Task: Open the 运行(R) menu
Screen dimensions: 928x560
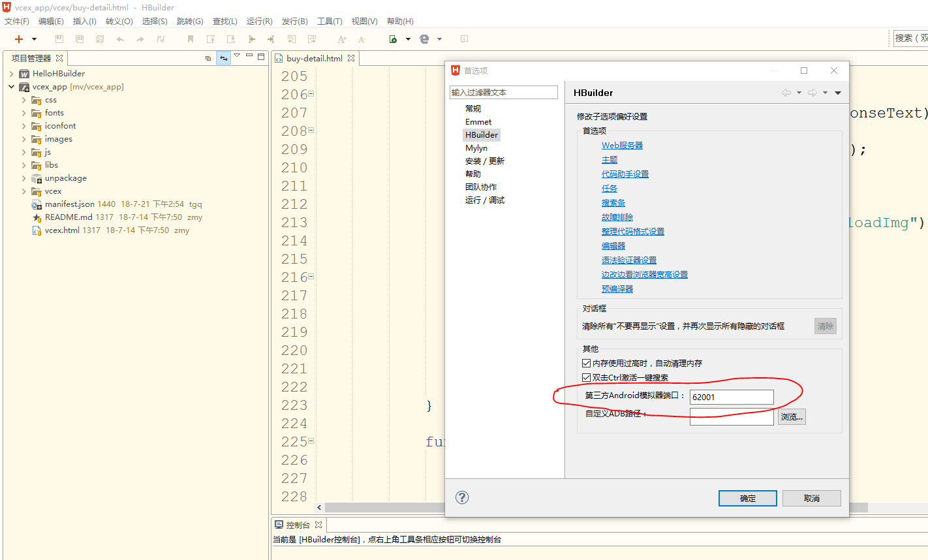Action: point(260,22)
